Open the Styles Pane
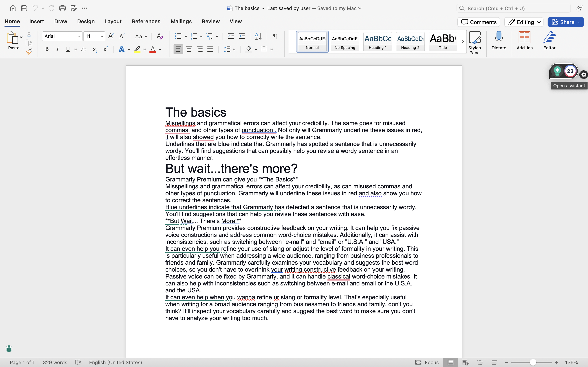This screenshot has height=367, width=588. (475, 41)
